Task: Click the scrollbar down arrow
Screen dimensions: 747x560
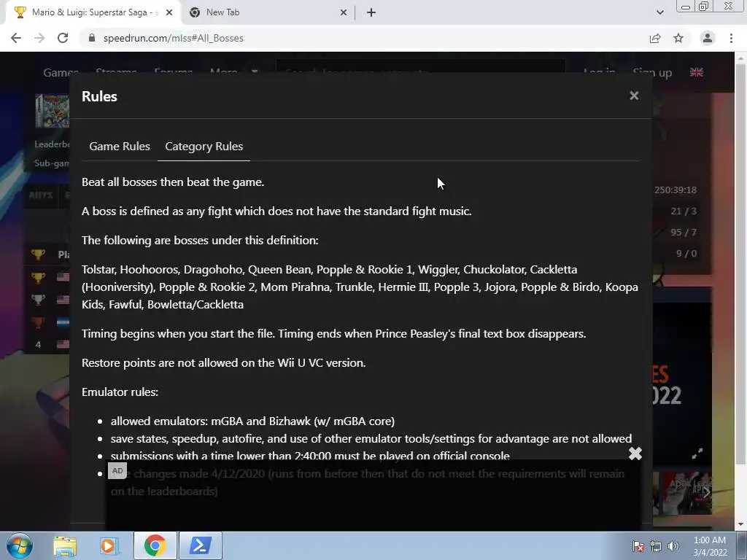Action: tap(740, 525)
